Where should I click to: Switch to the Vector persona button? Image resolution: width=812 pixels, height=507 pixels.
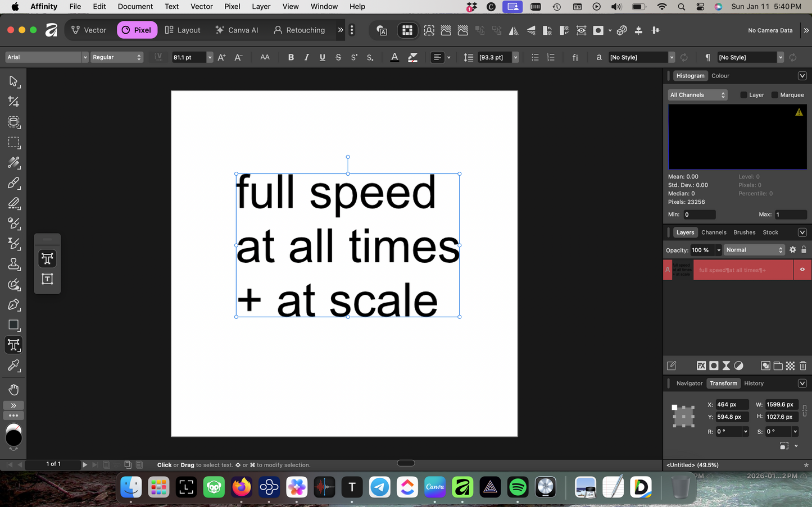(89, 30)
